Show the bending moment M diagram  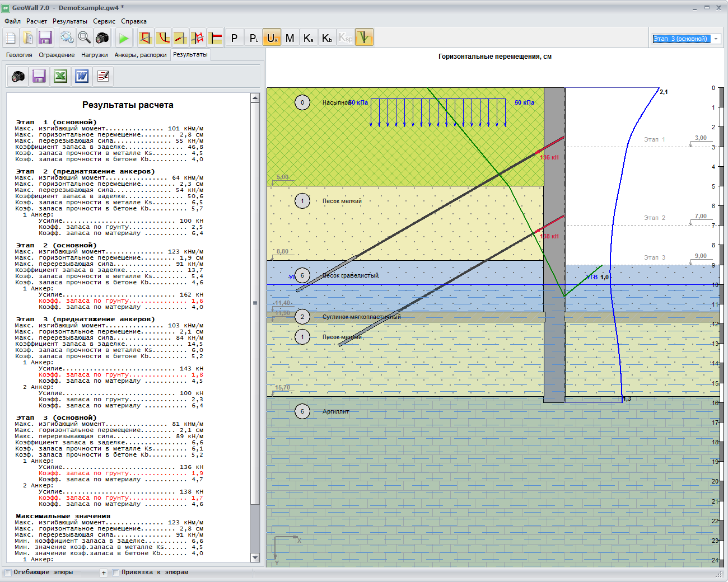pos(290,38)
